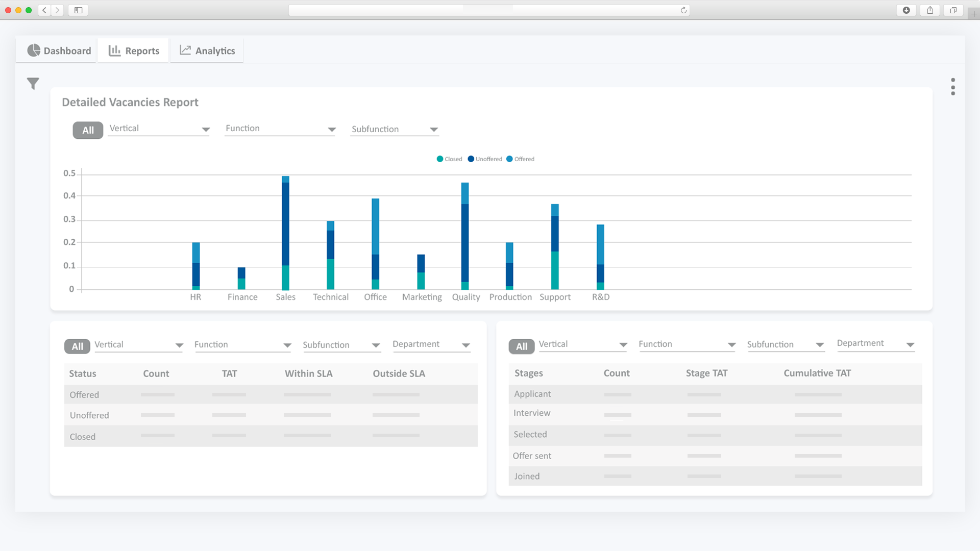The width and height of the screenshot is (980, 551).
Task: Click the browser download icon
Action: coord(906,10)
